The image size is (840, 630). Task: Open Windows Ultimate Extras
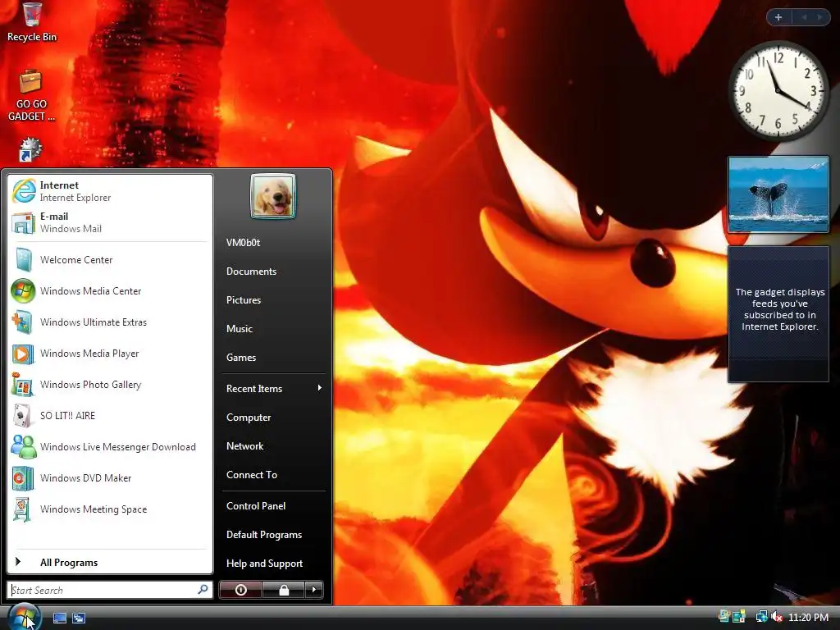pos(110,322)
